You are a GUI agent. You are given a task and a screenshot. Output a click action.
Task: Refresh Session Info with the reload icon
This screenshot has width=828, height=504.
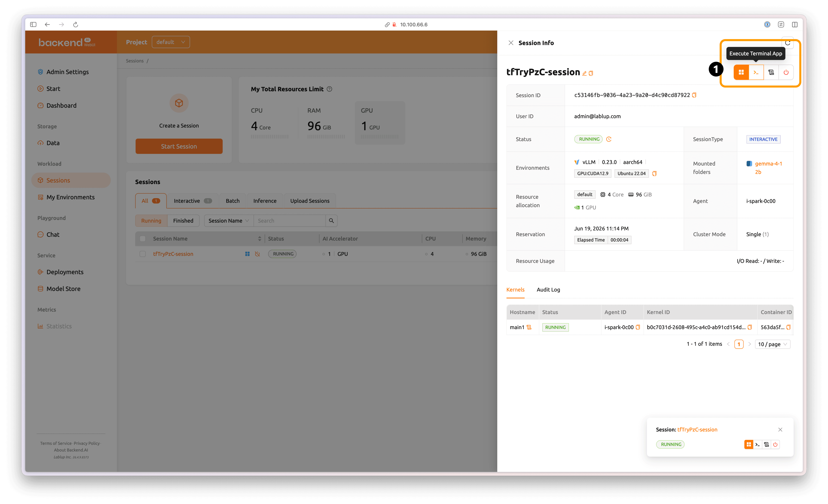coord(787,43)
